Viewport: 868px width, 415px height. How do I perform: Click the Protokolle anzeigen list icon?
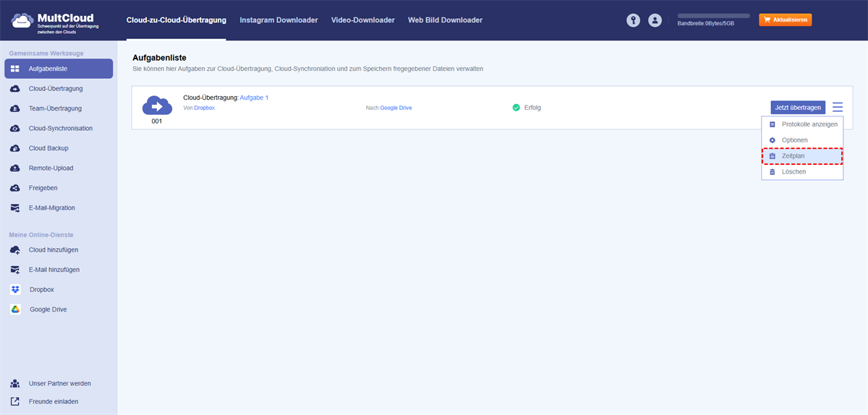pyautogui.click(x=772, y=124)
